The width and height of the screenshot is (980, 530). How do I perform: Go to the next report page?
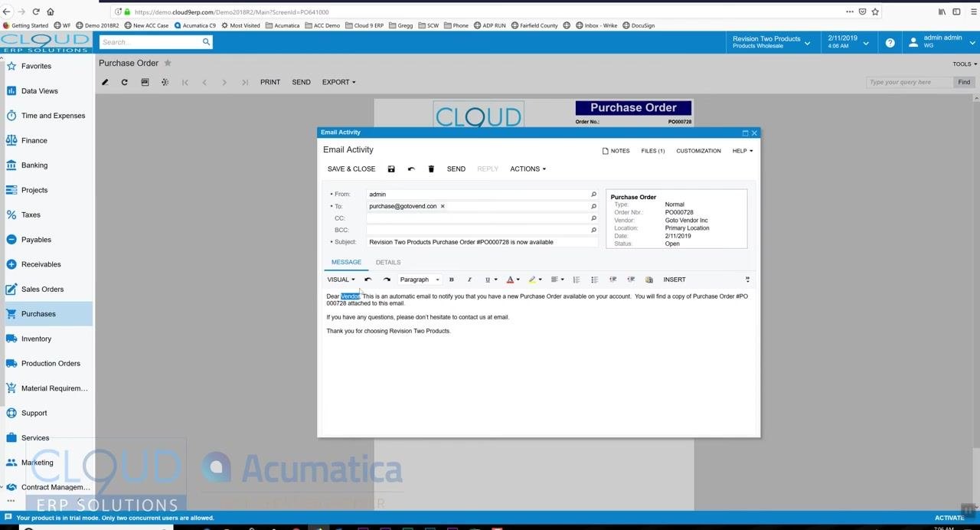coord(224,82)
